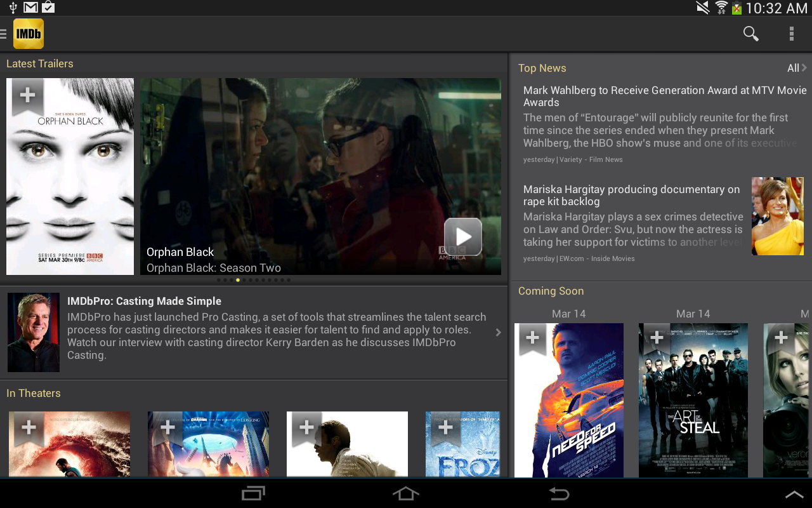The height and width of the screenshot is (508, 812).
Task: Open the Orphan Black series poster
Action: [x=70, y=177]
